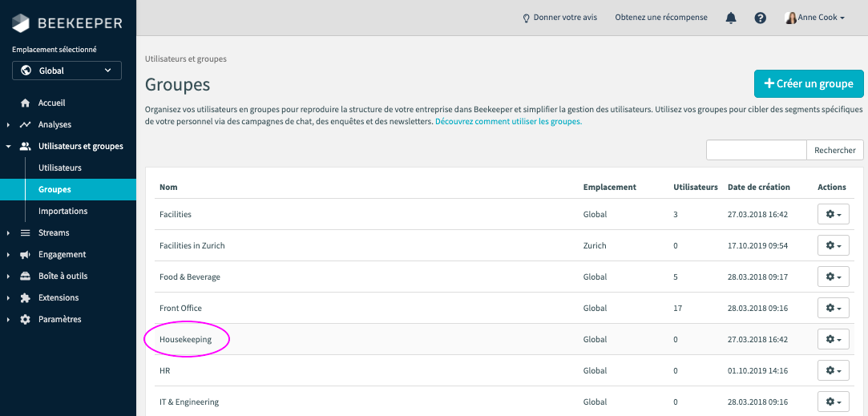The height and width of the screenshot is (416, 868).
Task: Open actions gear for Front Office
Action: click(x=833, y=308)
